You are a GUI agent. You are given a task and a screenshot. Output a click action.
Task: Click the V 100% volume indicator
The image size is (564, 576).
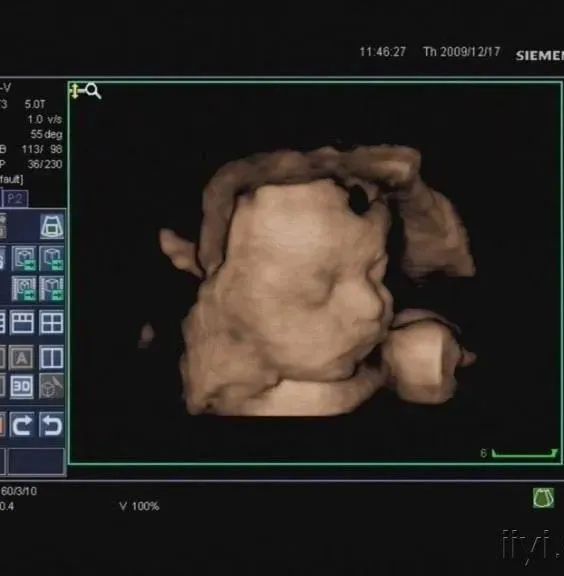(139, 506)
